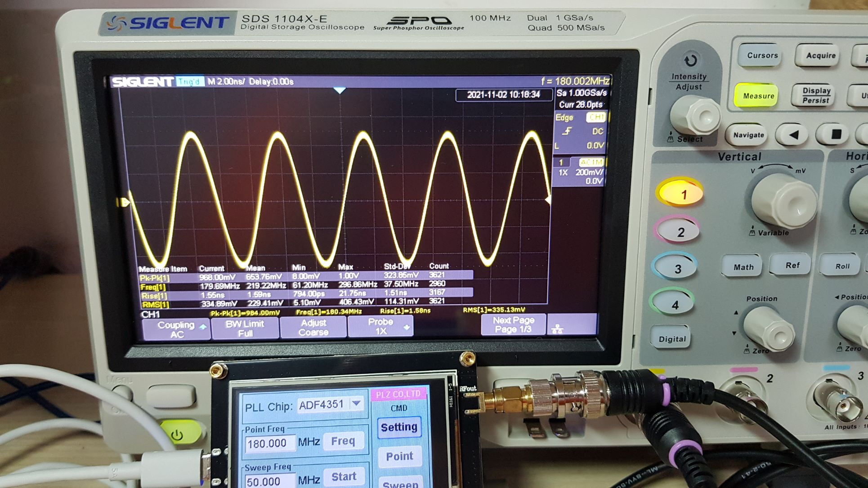Tap the Freq[1] measurement row

point(306,285)
